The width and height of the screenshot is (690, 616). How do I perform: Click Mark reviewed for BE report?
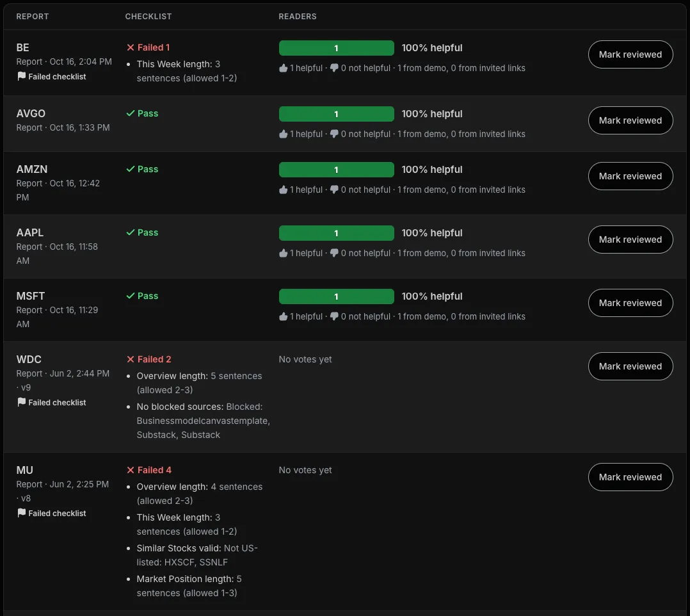coord(630,54)
